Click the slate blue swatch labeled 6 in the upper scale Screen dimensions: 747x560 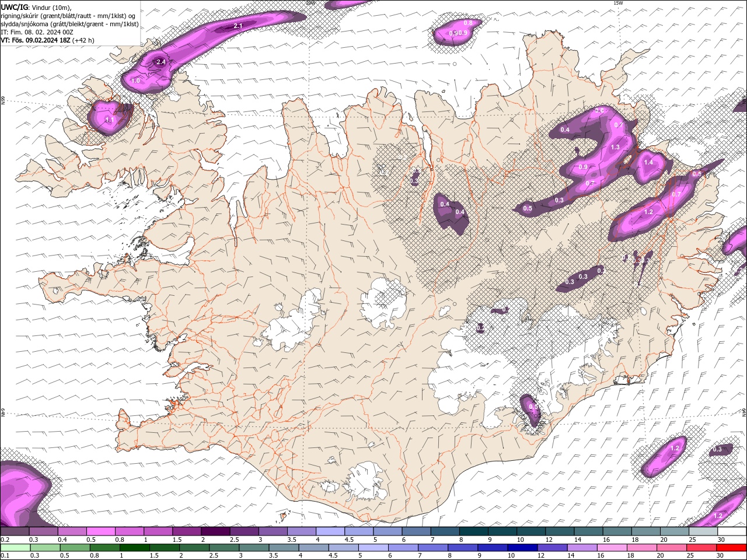416,531
